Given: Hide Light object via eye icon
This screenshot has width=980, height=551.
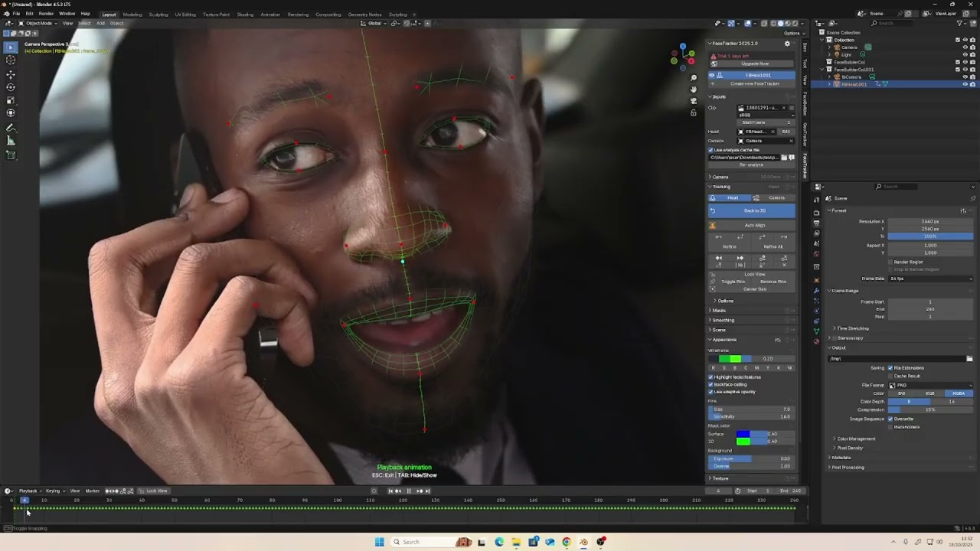Looking at the screenshot, I should [965, 54].
